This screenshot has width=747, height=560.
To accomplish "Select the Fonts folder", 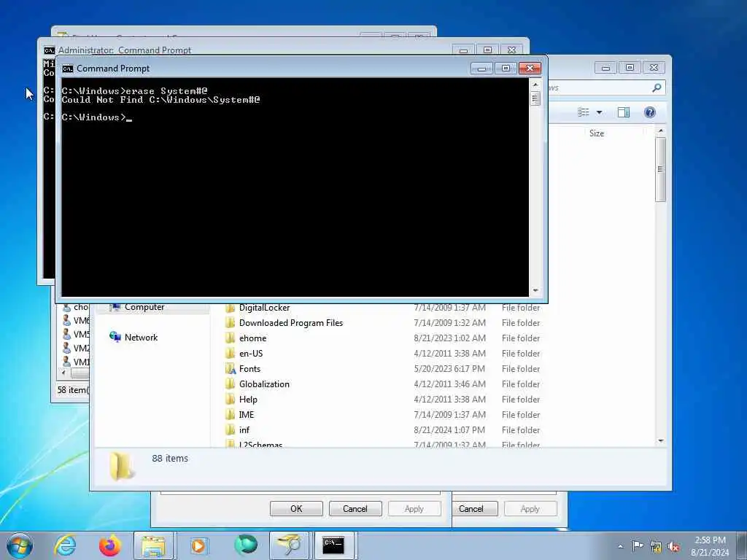I will point(249,368).
